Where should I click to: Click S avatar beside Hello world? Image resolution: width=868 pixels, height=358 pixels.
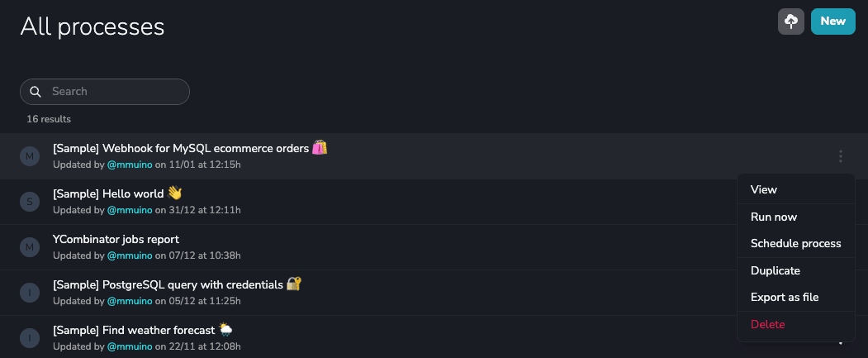30,202
